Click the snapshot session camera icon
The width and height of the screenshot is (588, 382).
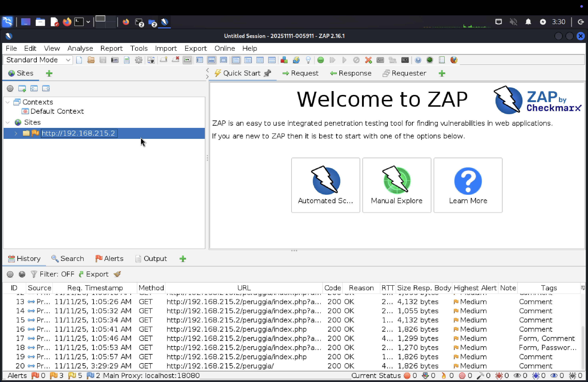115,60
